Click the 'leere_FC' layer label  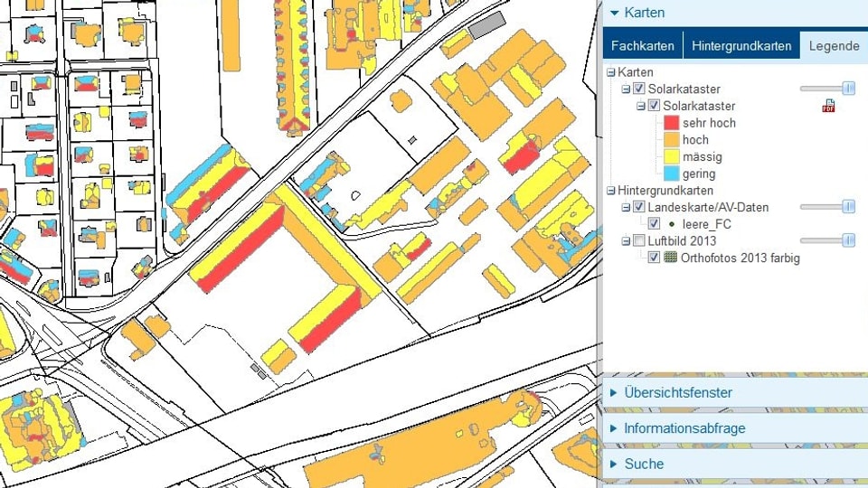(x=706, y=224)
